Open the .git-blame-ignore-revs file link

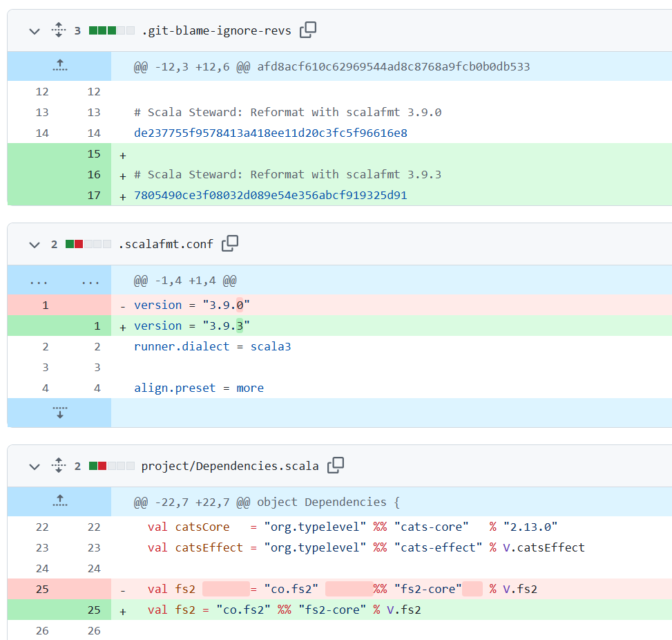(x=217, y=30)
